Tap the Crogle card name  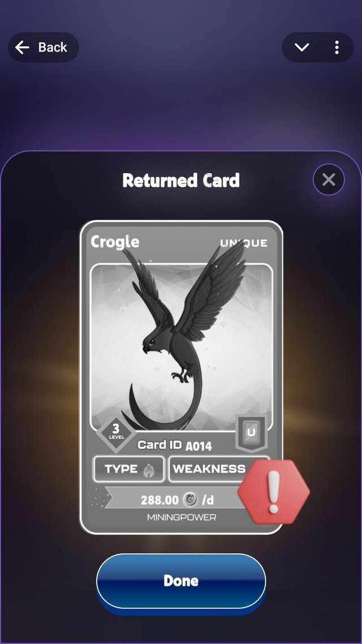115,242
